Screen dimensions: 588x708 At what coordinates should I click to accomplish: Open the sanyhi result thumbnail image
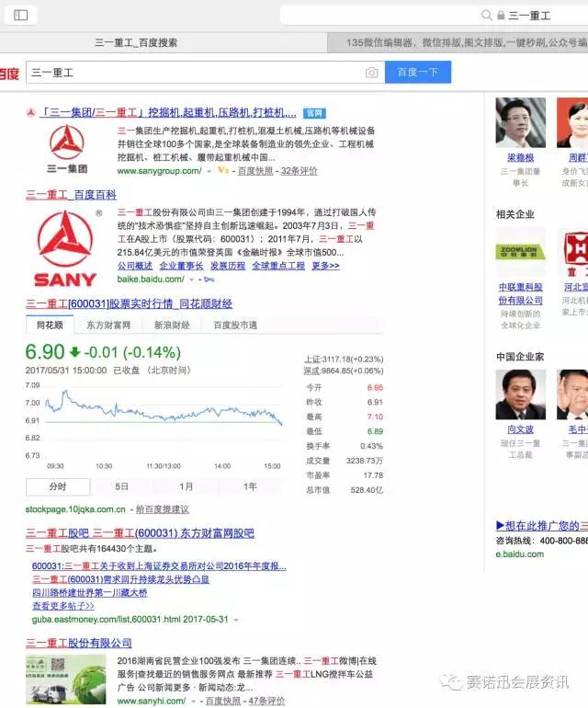pos(66,679)
